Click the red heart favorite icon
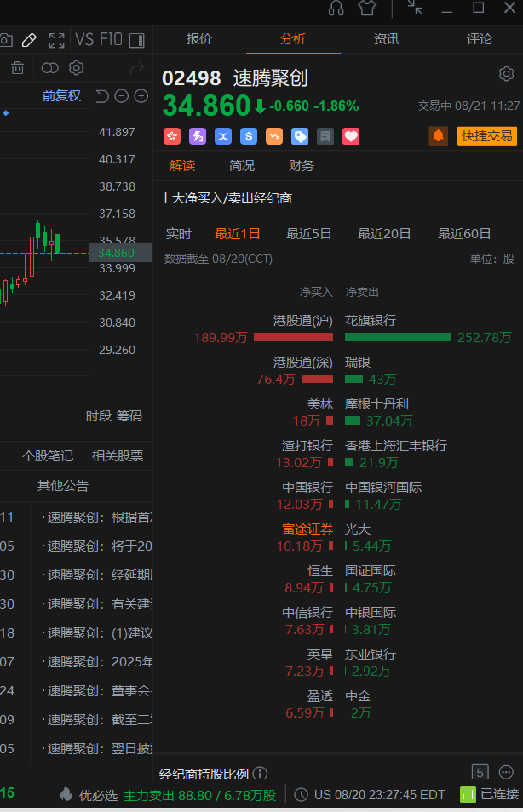This screenshot has width=523, height=812. pos(351,136)
